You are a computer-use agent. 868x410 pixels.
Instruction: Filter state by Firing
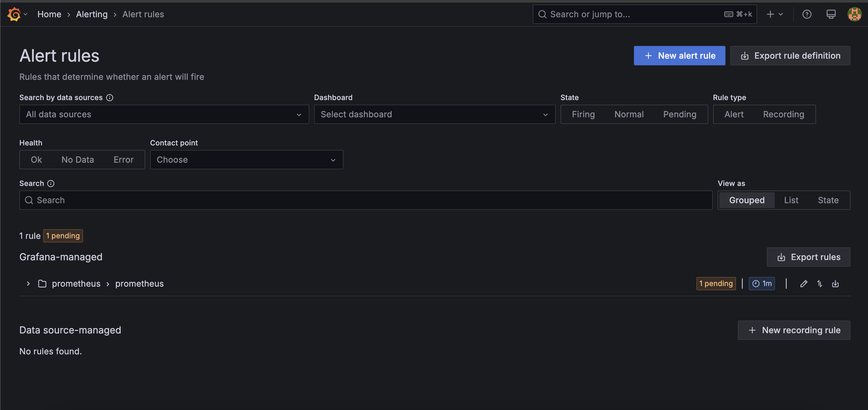click(x=583, y=114)
